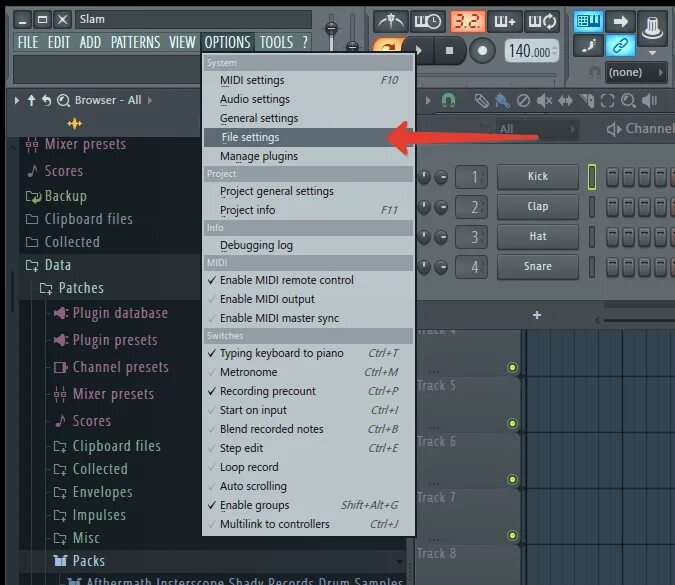This screenshot has width=675, height=585.
Task: Click the stop playback button
Action: pos(449,51)
